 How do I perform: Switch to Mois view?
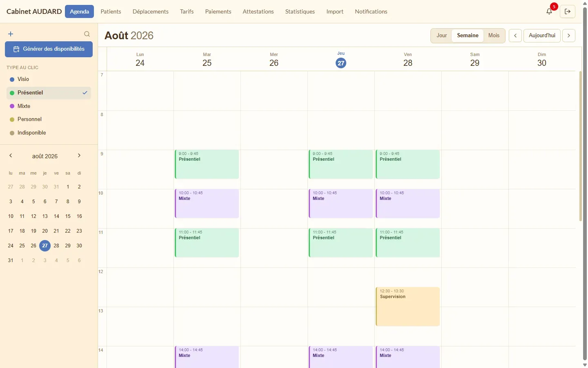point(494,36)
